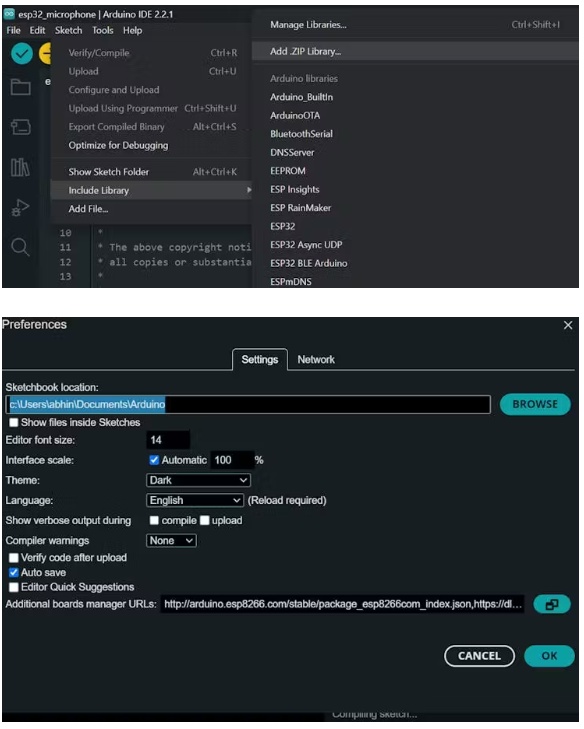
Task: Toggle Automatic interface scale checkbox
Action: coord(154,460)
